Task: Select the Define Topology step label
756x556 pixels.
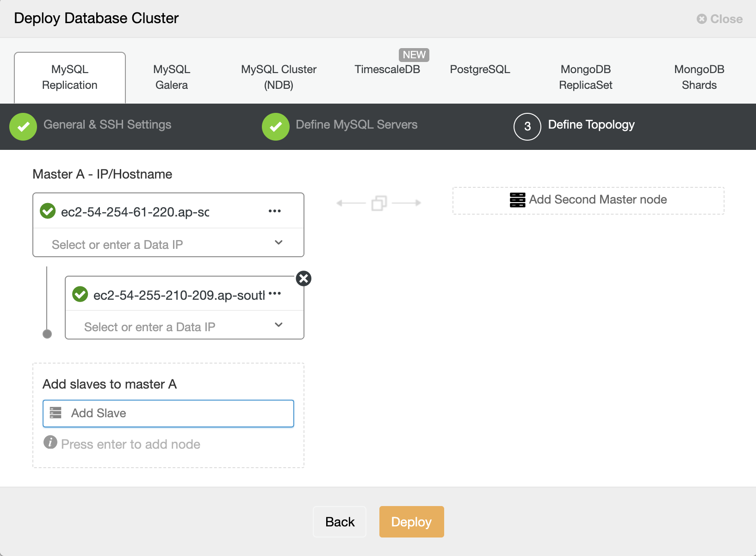Action: (591, 124)
